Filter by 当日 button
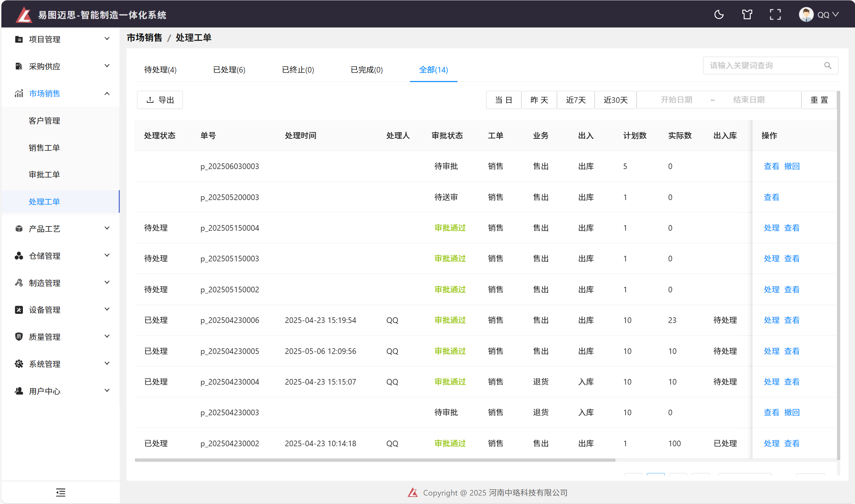855x504 pixels. [503, 100]
